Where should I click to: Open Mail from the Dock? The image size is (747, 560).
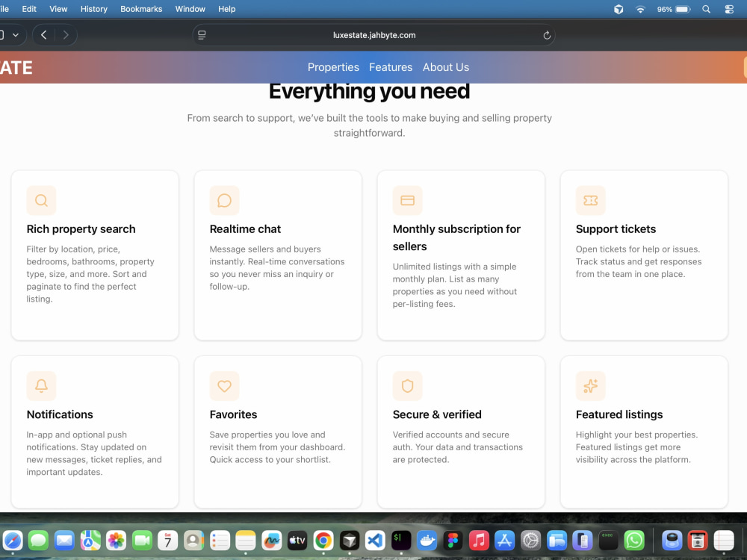[x=64, y=541]
